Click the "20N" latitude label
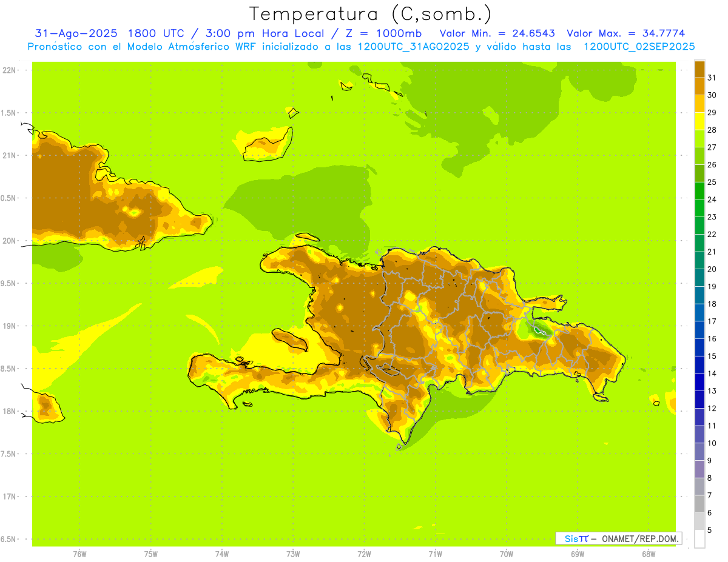This screenshot has width=728, height=562. point(9,241)
